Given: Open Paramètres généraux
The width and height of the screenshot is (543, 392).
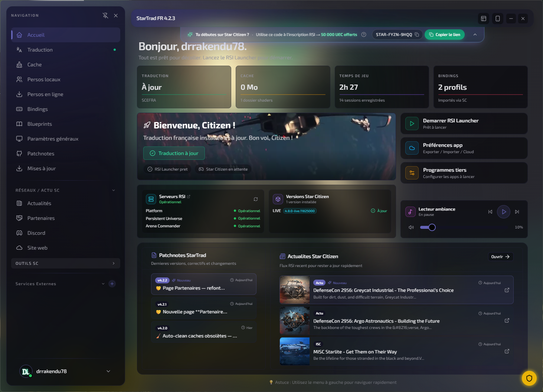Looking at the screenshot, I should coord(66,139).
